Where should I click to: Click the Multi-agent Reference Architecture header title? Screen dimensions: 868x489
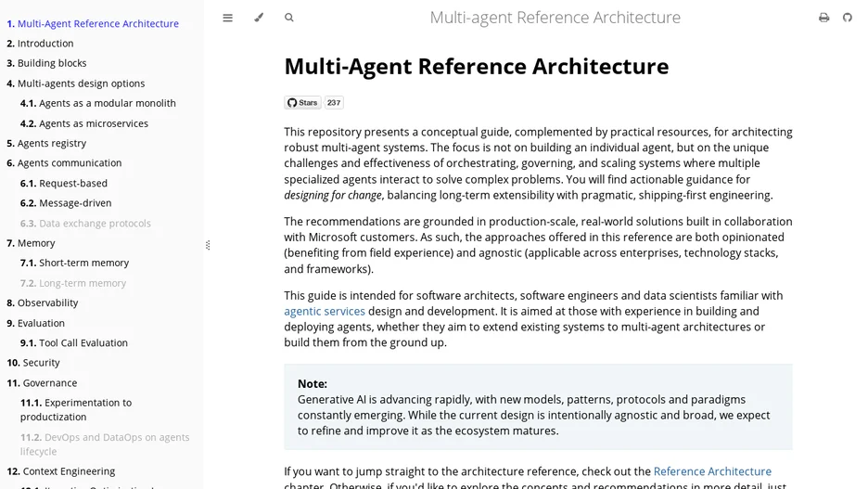[x=555, y=18]
